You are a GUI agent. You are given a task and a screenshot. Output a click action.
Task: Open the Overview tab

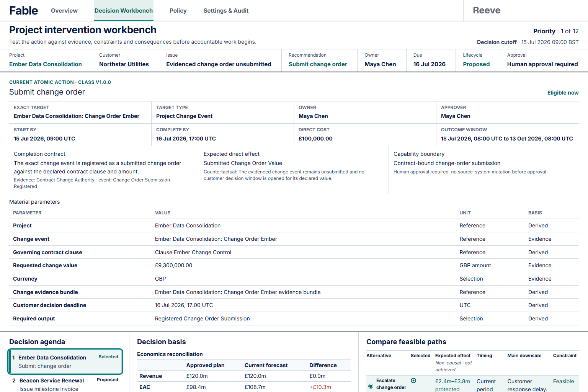pos(64,11)
